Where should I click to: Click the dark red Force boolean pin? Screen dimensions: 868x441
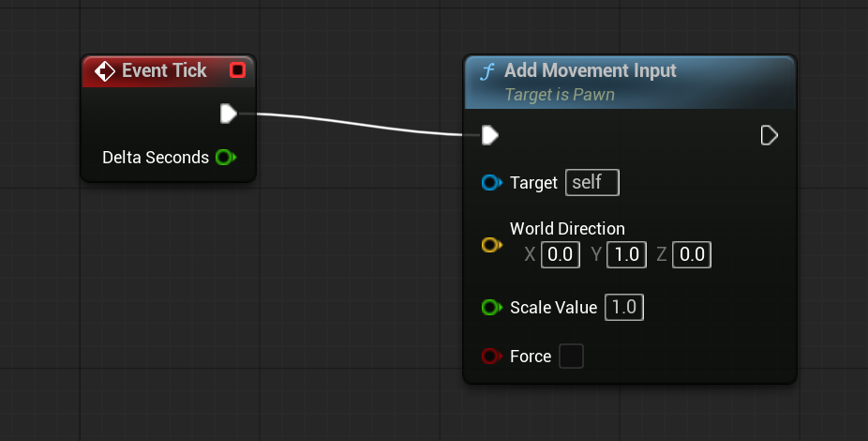(x=491, y=356)
